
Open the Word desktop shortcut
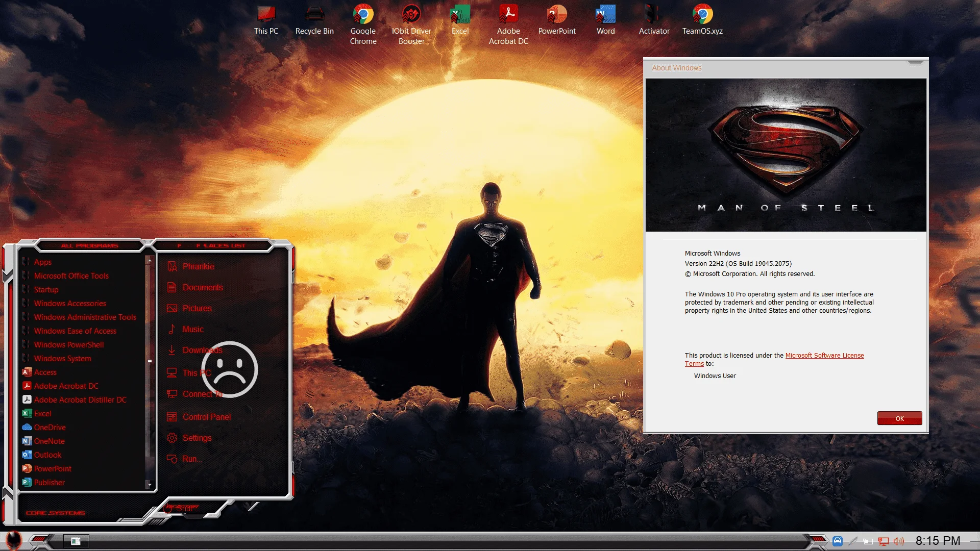point(605,20)
